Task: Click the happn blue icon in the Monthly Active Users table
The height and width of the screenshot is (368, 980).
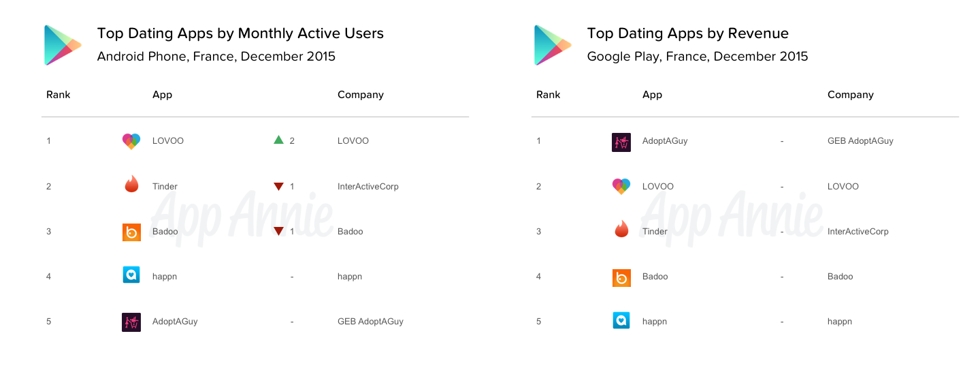Action: (131, 276)
